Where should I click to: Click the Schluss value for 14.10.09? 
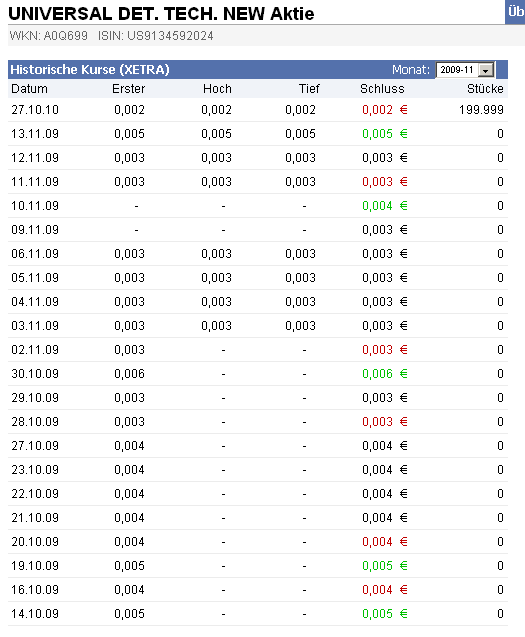click(x=385, y=613)
